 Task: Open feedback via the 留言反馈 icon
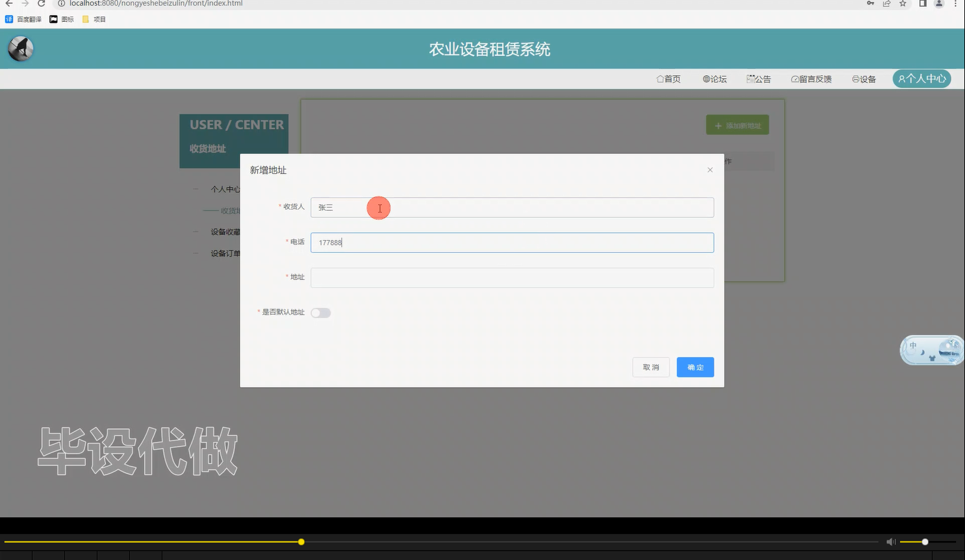(x=794, y=78)
